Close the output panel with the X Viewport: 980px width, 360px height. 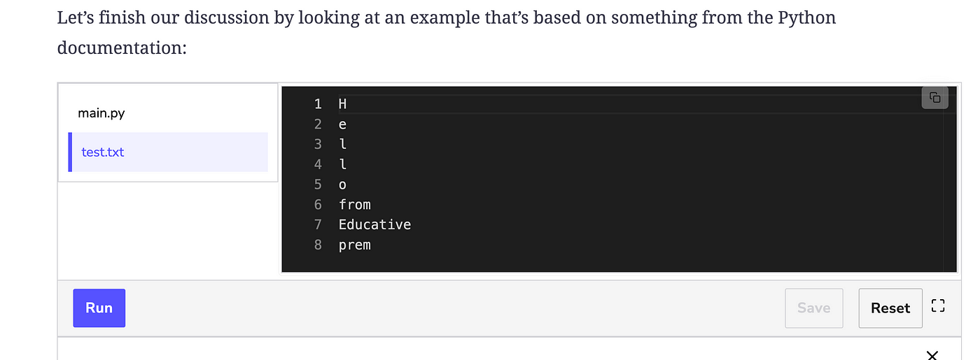click(932, 355)
